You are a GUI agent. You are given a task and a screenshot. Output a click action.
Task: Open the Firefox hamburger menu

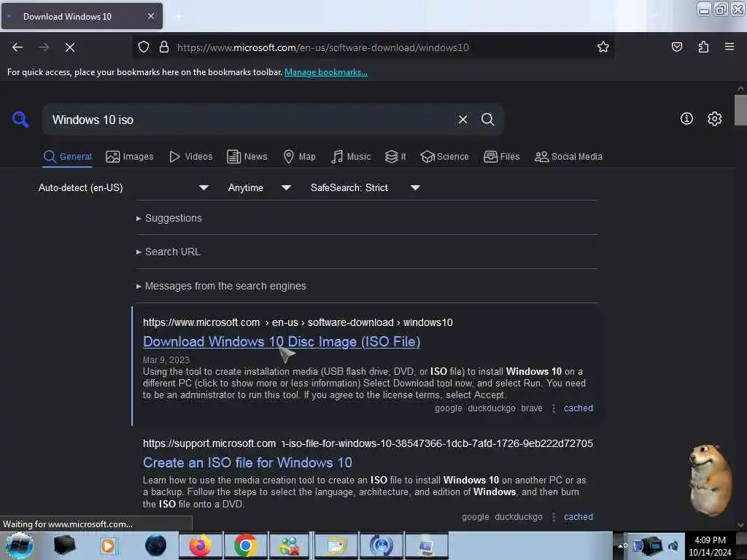coord(729,47)
